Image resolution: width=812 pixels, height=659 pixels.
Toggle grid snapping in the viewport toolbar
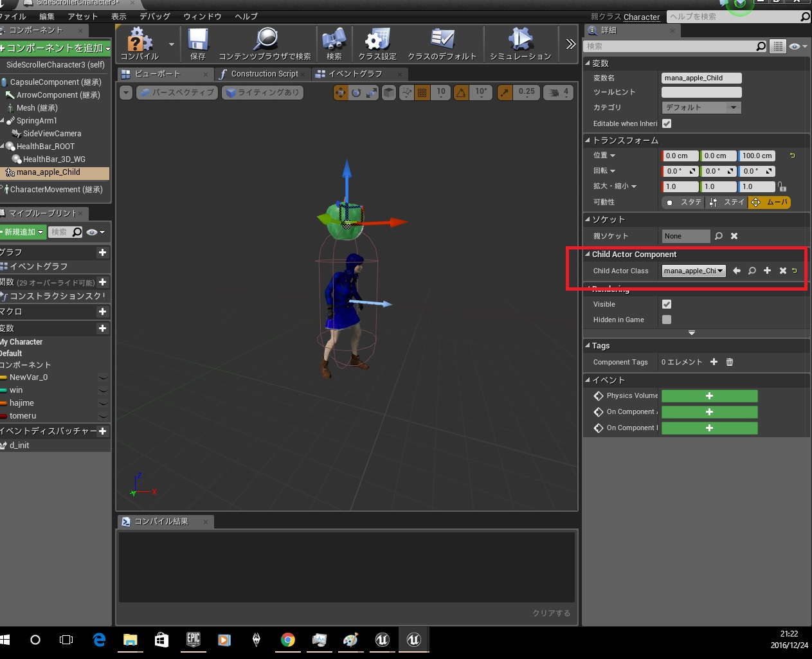422,93
